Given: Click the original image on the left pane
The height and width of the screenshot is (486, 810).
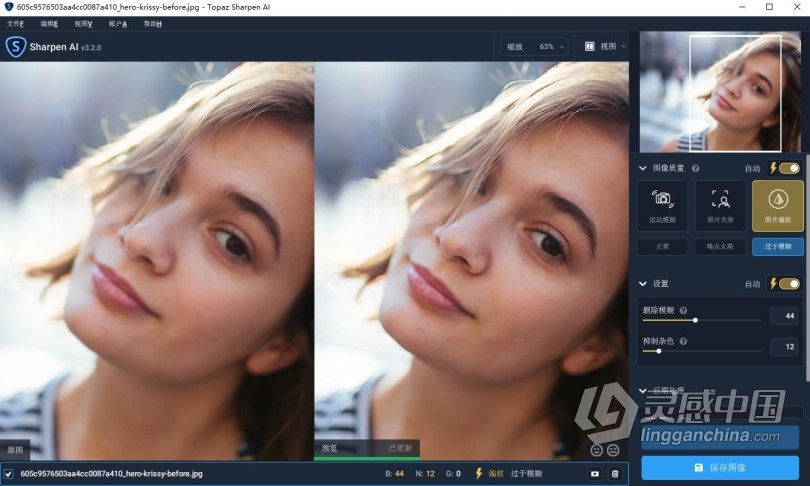Looking at the screenshot, I should click(x=157, y=261).
